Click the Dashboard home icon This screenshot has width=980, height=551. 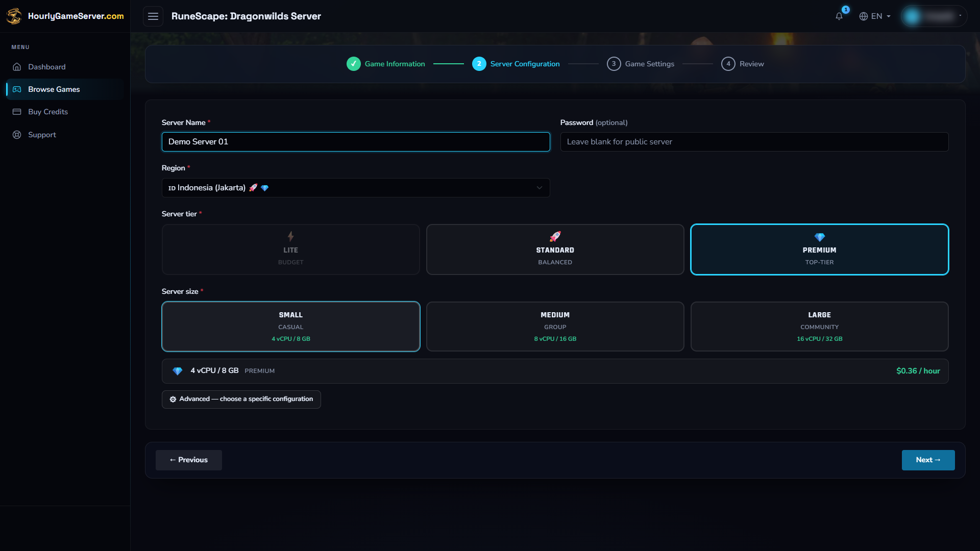[x=17, y=67]
